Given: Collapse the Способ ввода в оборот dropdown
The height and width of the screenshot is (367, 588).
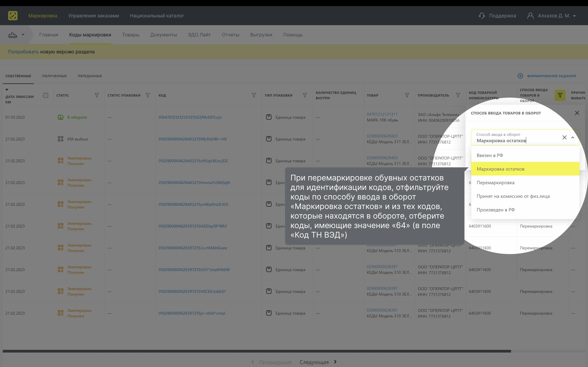Looking at the screenshot, I should coord(573,137).
